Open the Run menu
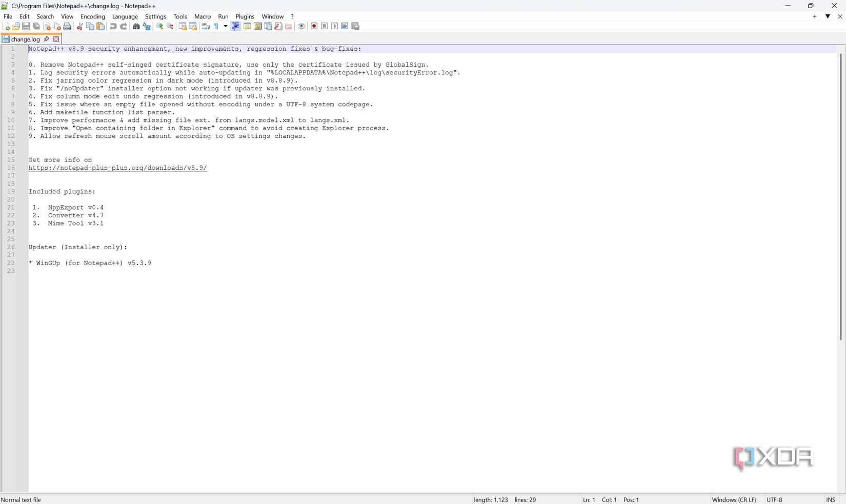This screenshot has height=504, width=846. tap(223, 16)
